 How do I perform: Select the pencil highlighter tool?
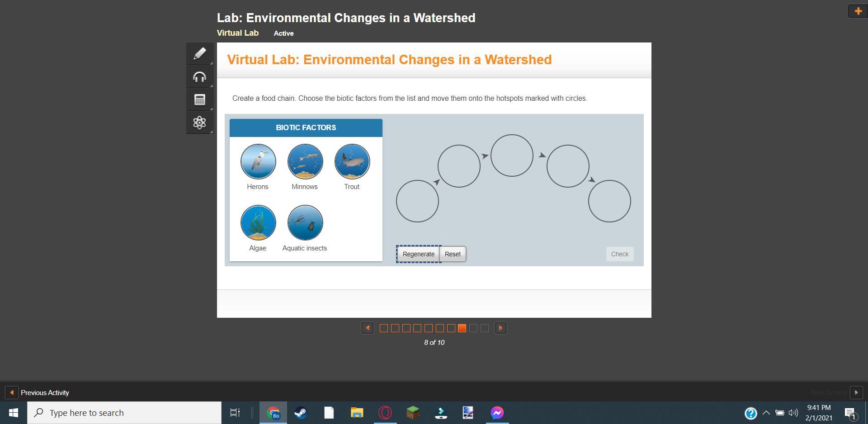(199, 54)
